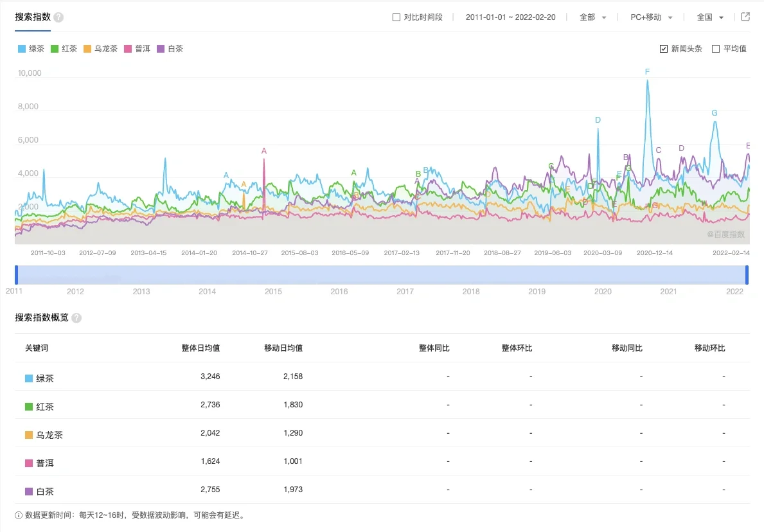Open the date range picker 2011-01-01 ~ 2022-02-20
Image resolution: width=764 pixels, height=532 pixels.
[x=510, y=17]
